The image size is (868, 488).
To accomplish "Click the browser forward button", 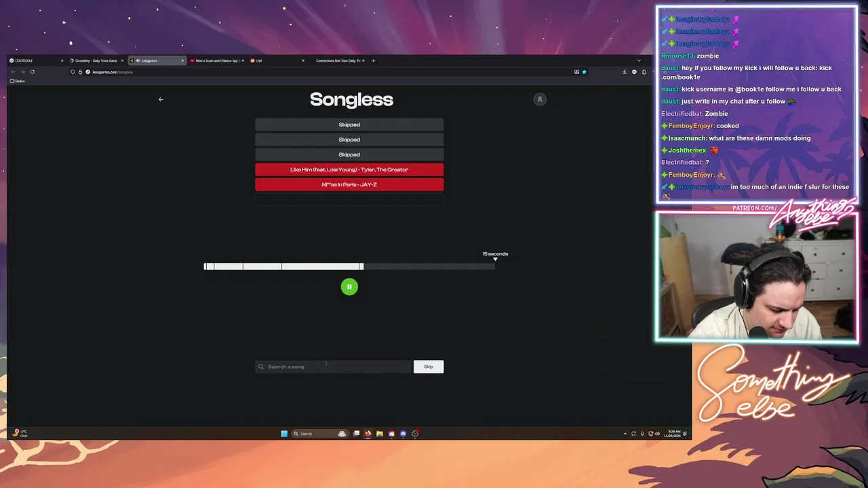I will point(22,72).
